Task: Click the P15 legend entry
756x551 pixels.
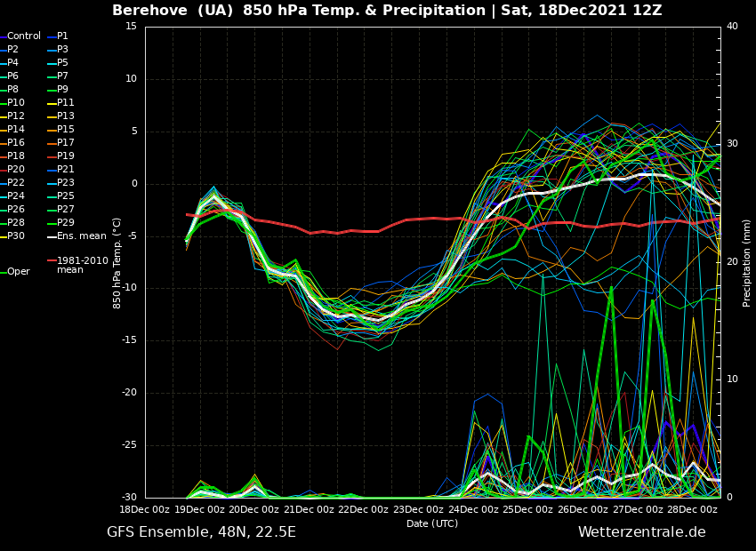Action: 66,130
